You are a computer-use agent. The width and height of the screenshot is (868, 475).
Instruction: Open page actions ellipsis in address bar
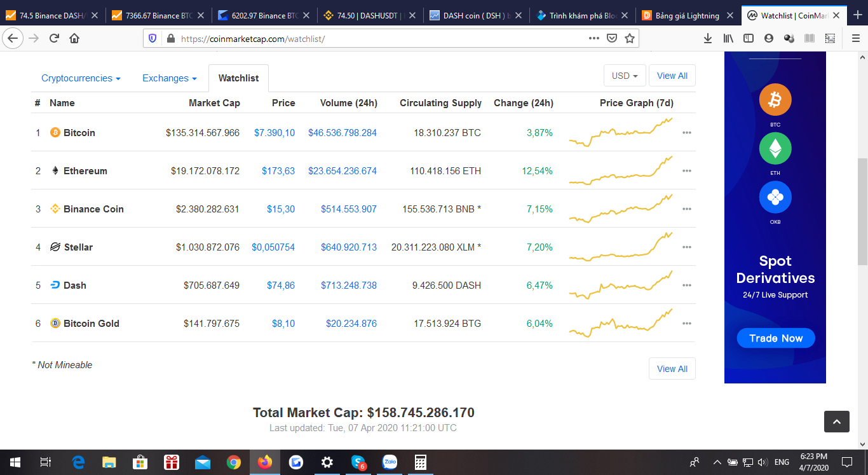(x=594, y=38)
